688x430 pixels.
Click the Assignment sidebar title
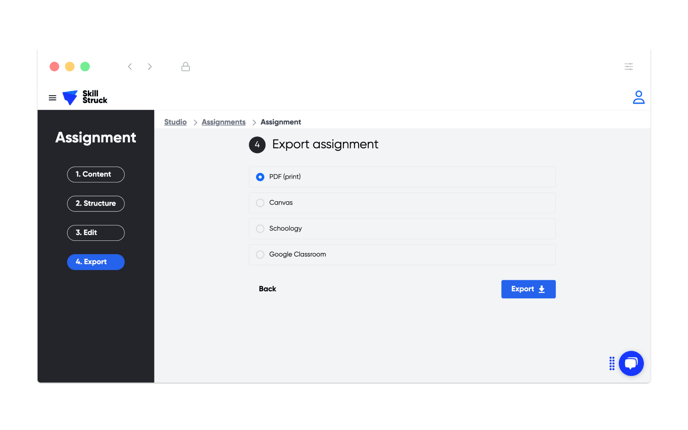coord(96,138)
